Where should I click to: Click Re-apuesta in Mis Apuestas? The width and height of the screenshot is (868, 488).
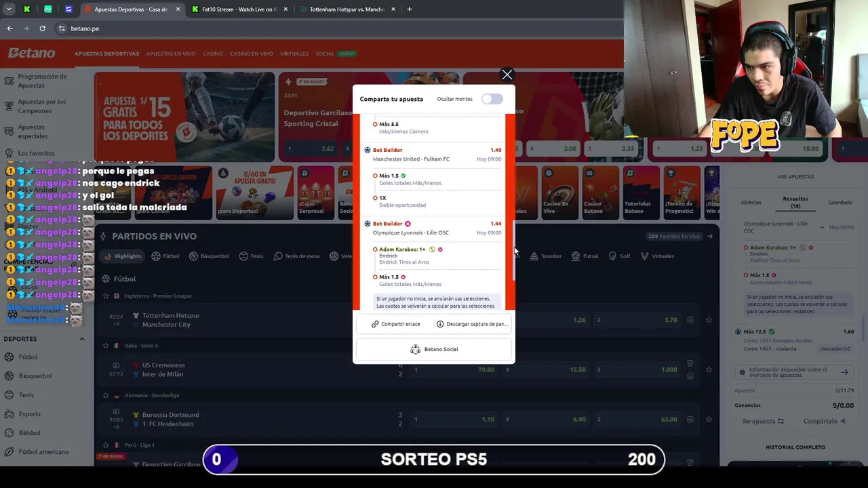coord(763,421)
